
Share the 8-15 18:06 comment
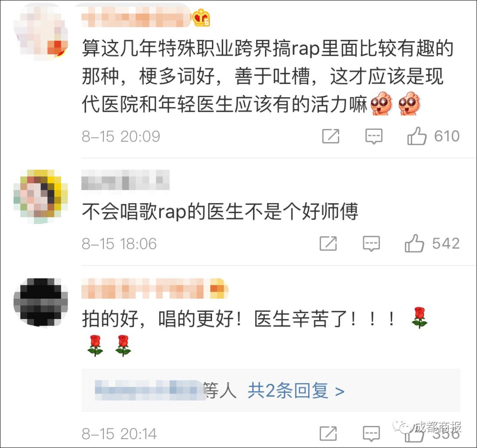(x=328, y=243)
